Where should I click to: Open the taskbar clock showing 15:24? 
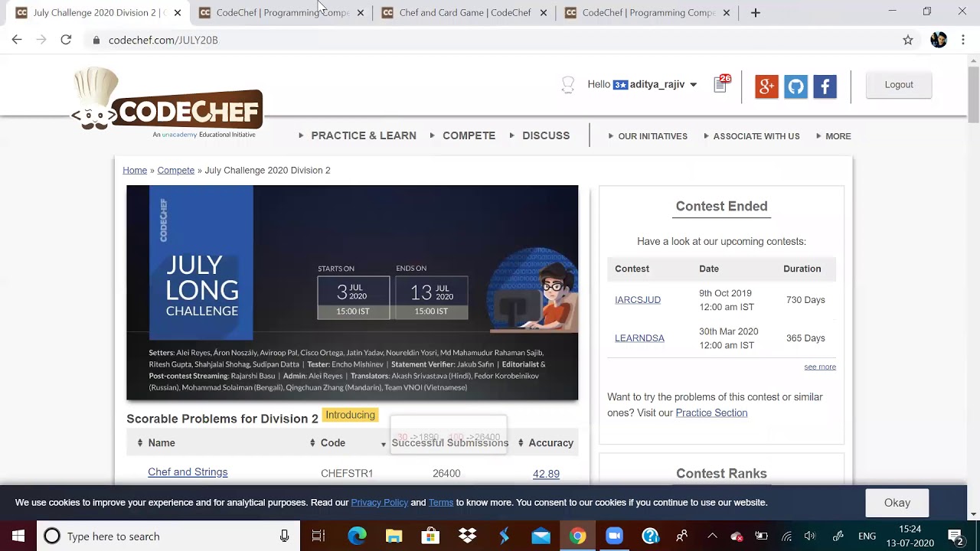click(910, 536)
